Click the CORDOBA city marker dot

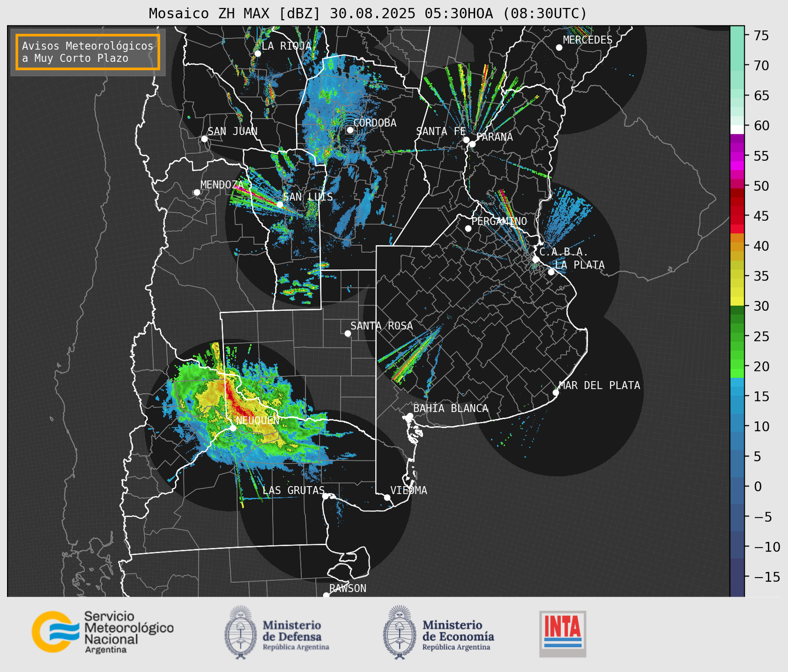[350, 130]
